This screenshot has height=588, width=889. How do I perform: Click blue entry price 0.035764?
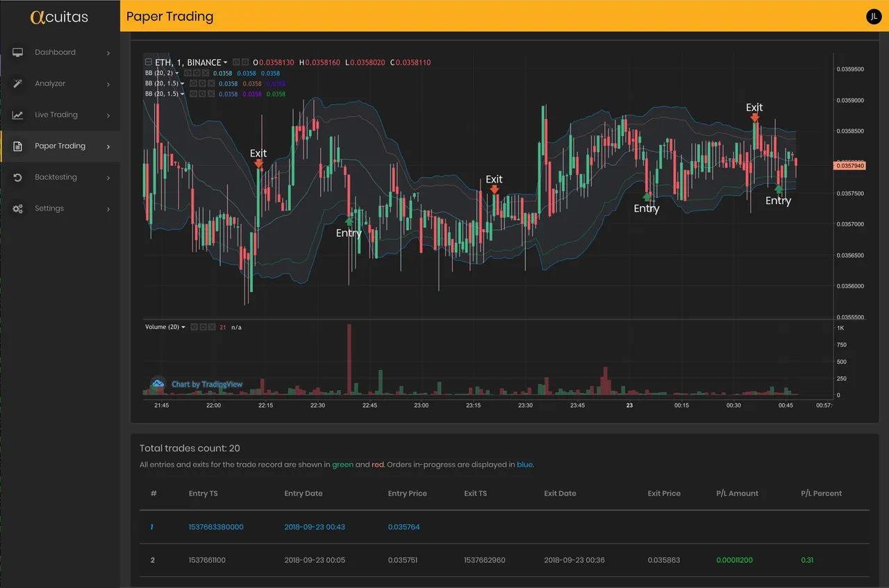pyautogui.click(x=404, y=527)
